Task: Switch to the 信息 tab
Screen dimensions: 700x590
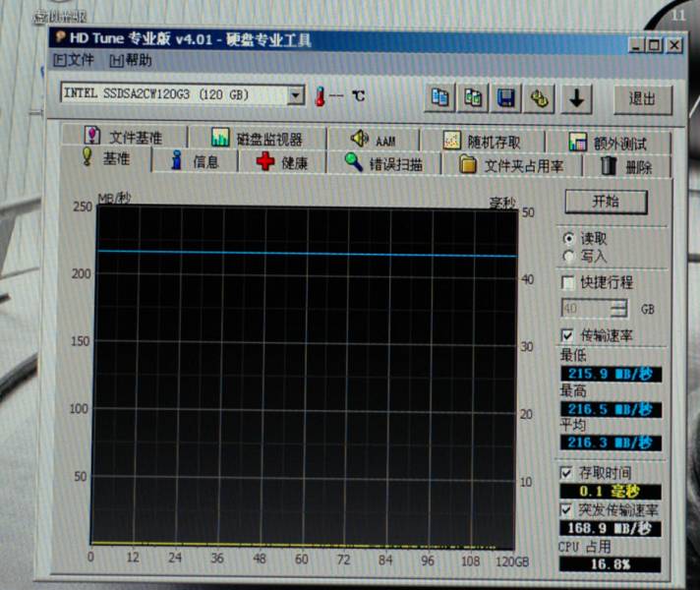Action: coord(195,162)
